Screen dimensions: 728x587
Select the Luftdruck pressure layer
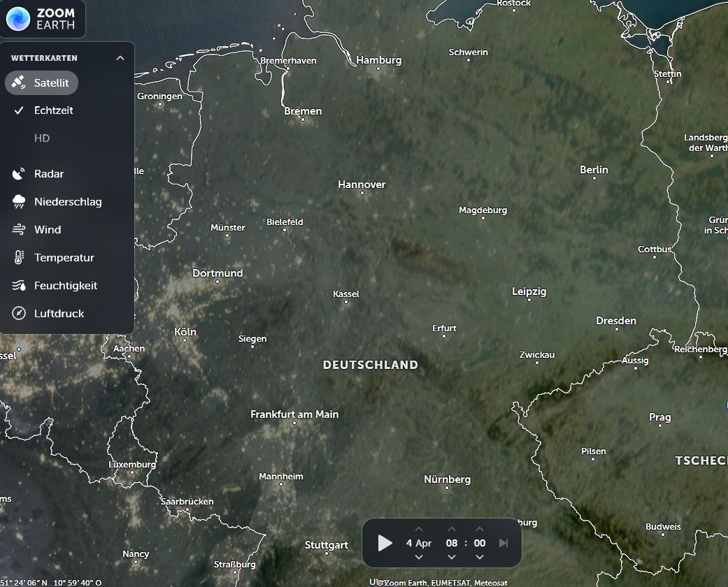click(59, 313)
